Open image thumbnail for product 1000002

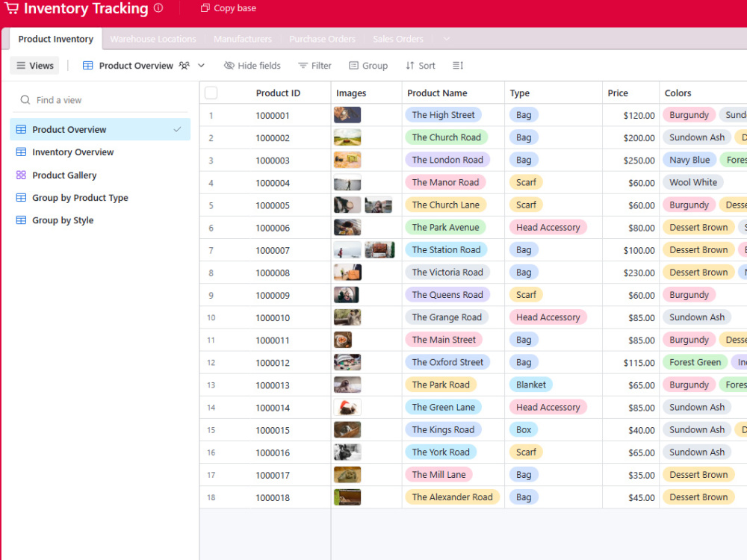[x=347, y=137]
